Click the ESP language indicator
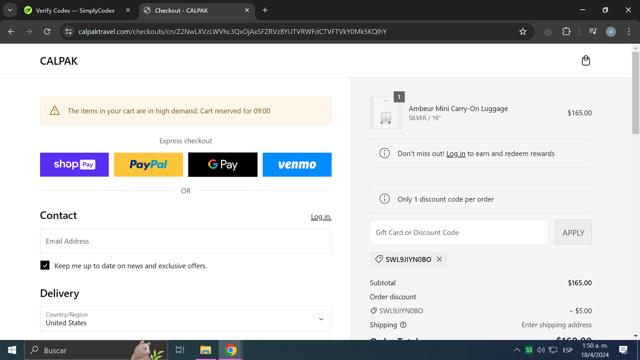Viewport: 640px width, 360px height. click(x=567, y=350)
